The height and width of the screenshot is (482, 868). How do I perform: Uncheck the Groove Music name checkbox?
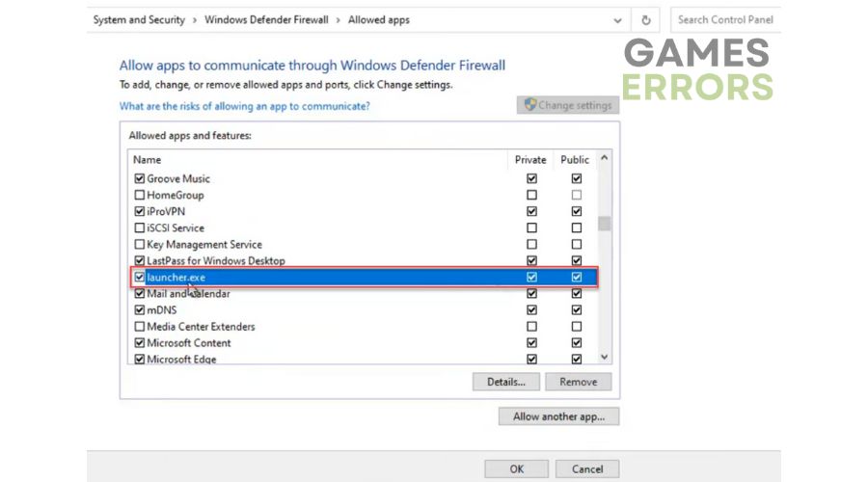tap(140, 178)
